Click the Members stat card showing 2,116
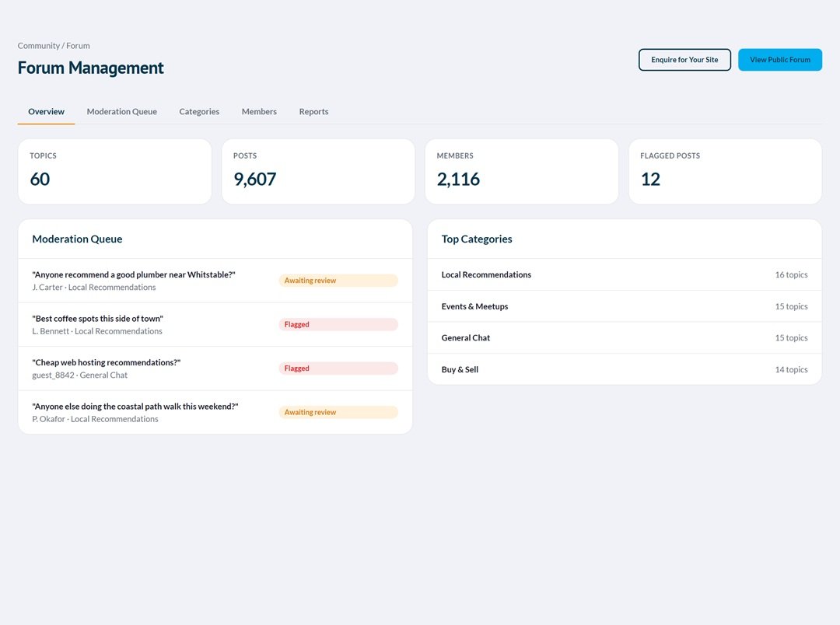 (x=522, y=171)
